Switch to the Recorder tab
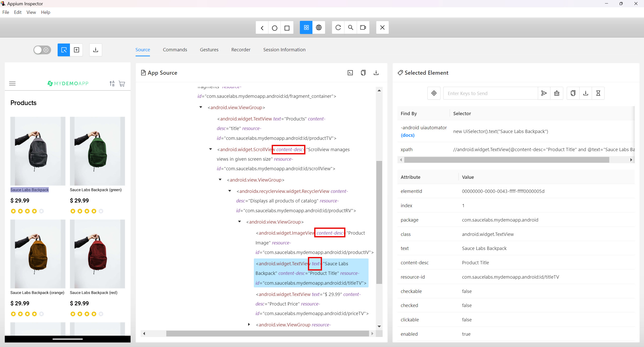 [241, 50]
